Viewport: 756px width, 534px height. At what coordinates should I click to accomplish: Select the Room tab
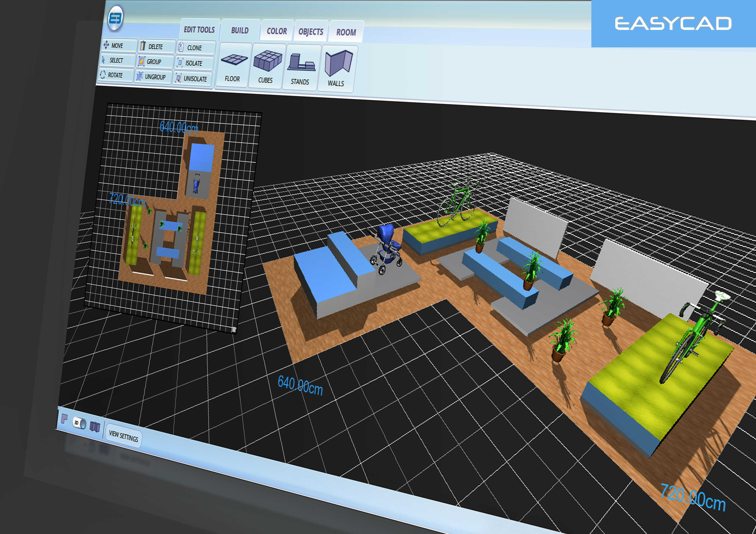tap(346, 32)
